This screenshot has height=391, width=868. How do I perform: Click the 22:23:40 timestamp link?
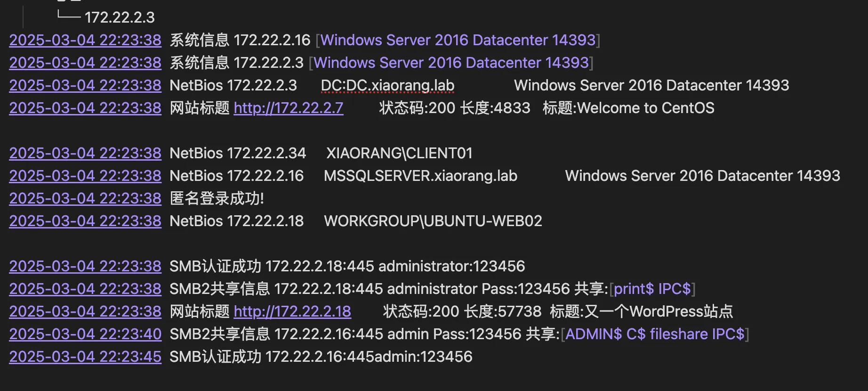point(85,334)
